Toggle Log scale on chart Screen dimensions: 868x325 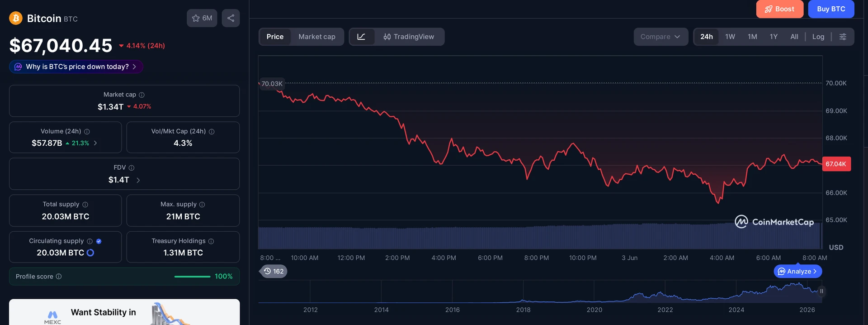coord(818,37)
